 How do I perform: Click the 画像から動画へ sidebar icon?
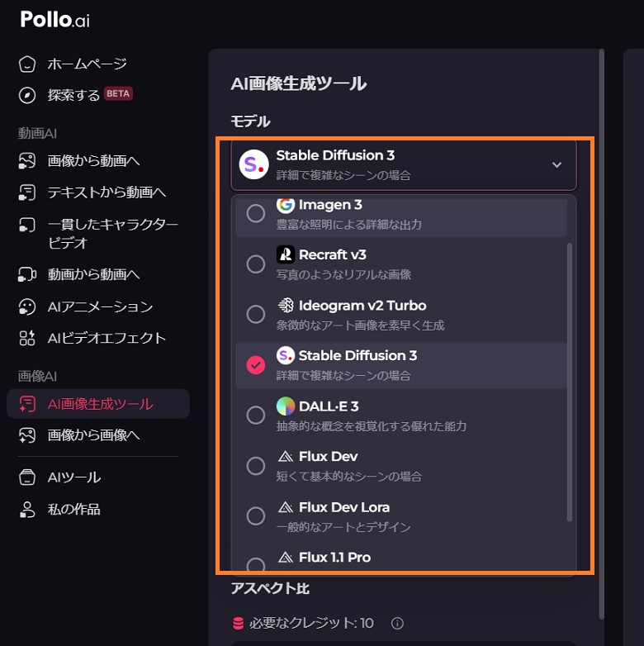27,161
